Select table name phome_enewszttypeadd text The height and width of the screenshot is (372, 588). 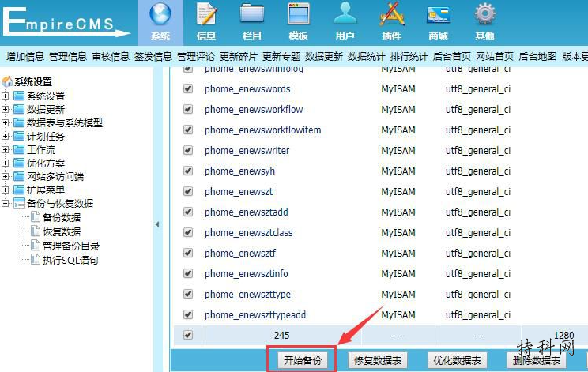point(255,314)
